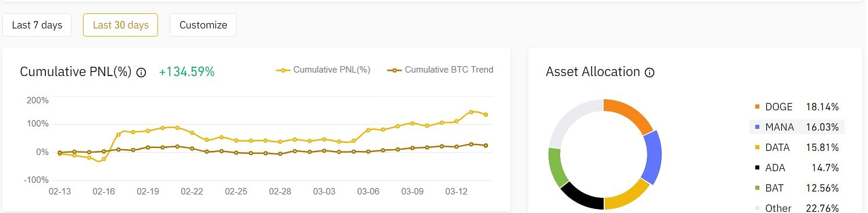Click last PNL data point on chart

click(x=486, y=115)
